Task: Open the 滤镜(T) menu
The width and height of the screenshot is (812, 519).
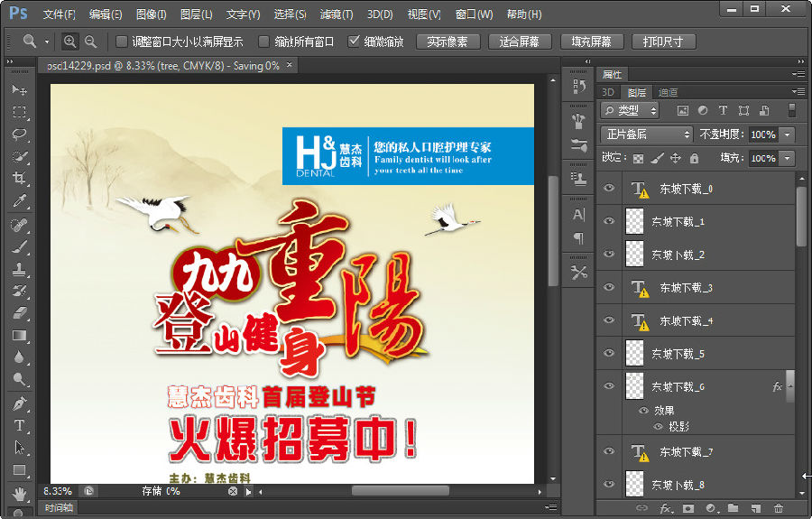Action: [337, 14]
